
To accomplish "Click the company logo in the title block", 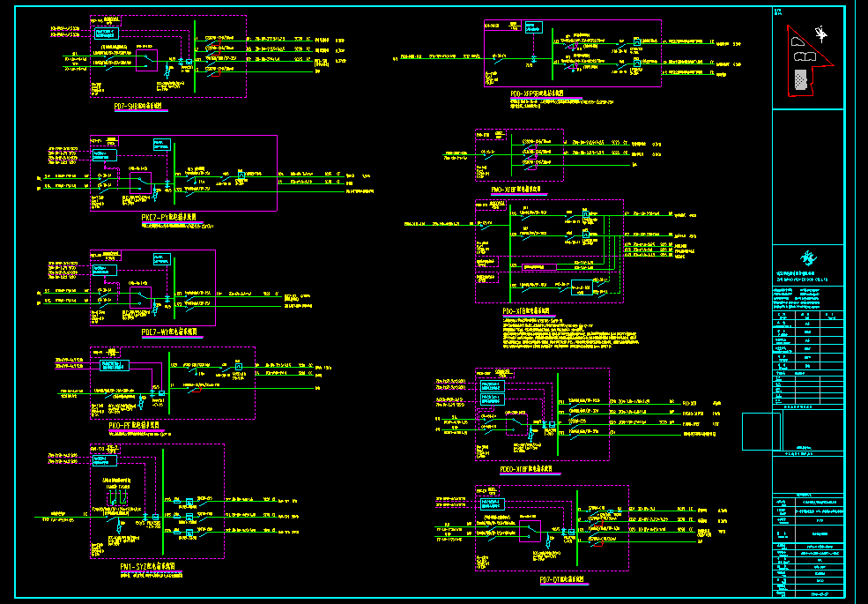I will tap(806, 258).
